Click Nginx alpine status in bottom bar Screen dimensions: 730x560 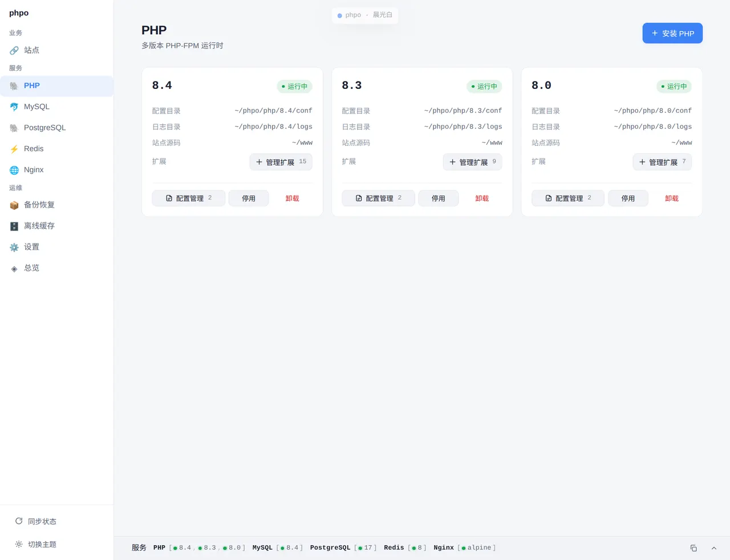pos(465,548)
